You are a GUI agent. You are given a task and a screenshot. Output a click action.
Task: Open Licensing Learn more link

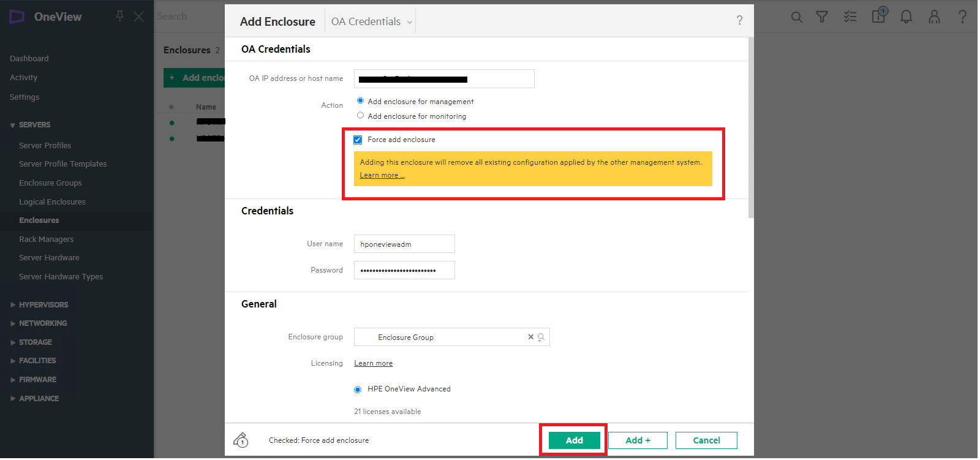coord(373,363)
